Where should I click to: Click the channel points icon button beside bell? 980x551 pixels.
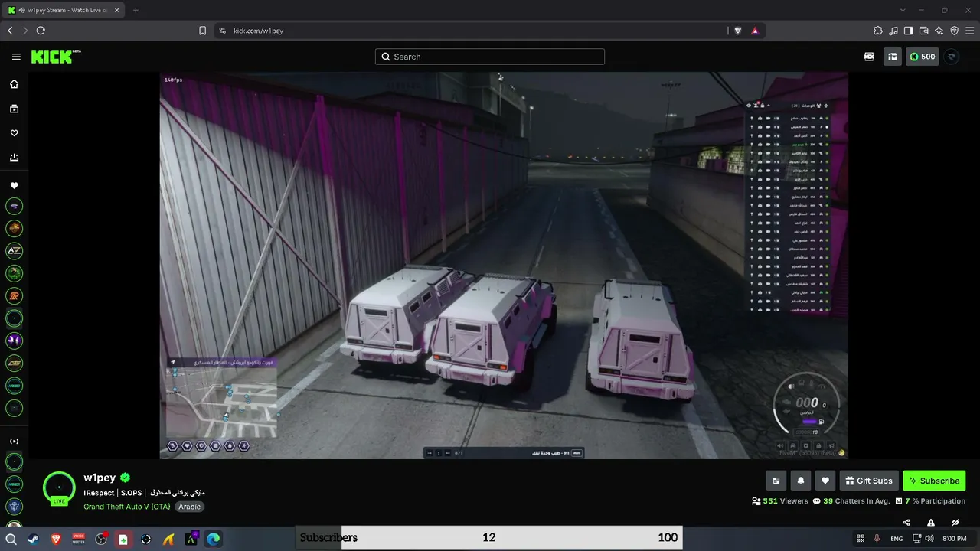(776, 481)
